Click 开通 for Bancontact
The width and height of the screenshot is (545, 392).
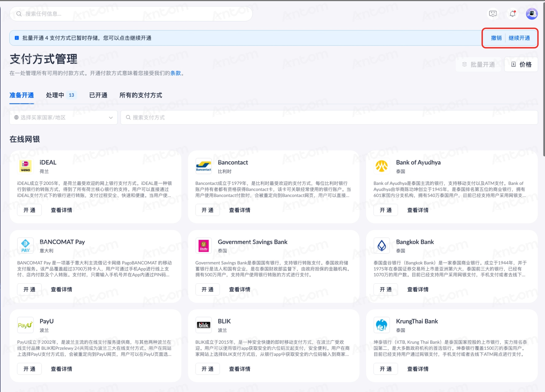point(208,210)
